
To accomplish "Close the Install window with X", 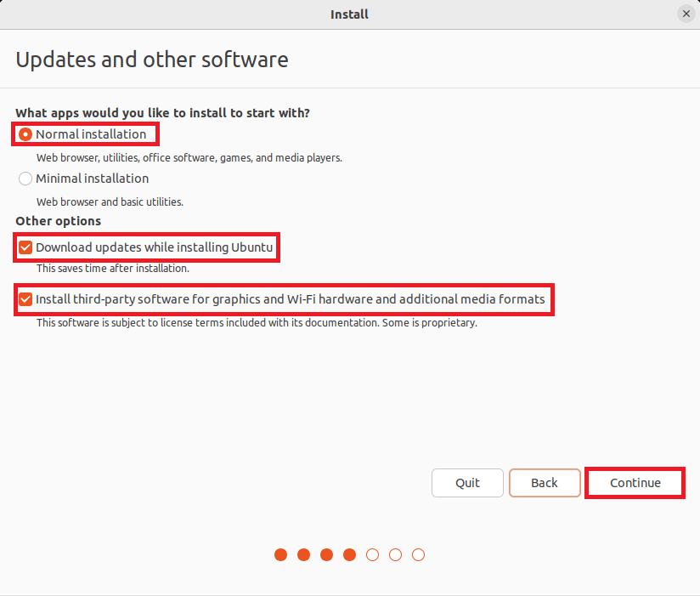I will pos(686,14).
